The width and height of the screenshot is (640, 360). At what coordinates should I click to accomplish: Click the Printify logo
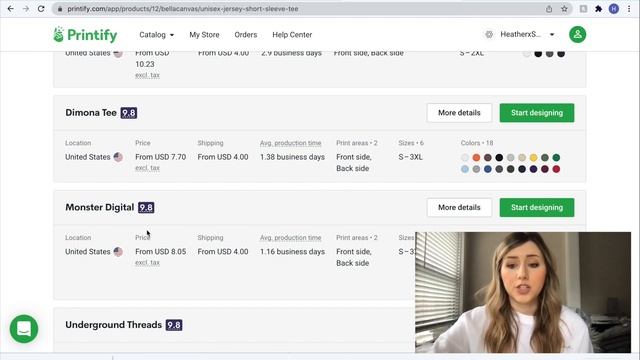(85, 35)
